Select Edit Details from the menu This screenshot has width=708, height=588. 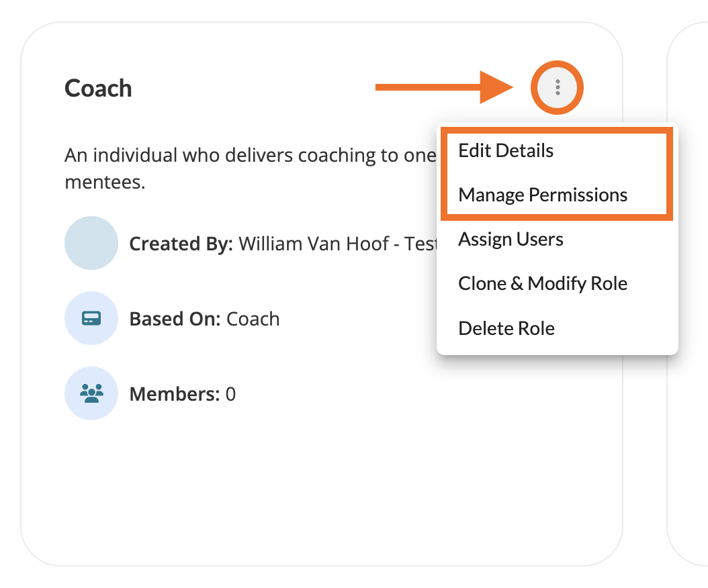coord(506,150)
